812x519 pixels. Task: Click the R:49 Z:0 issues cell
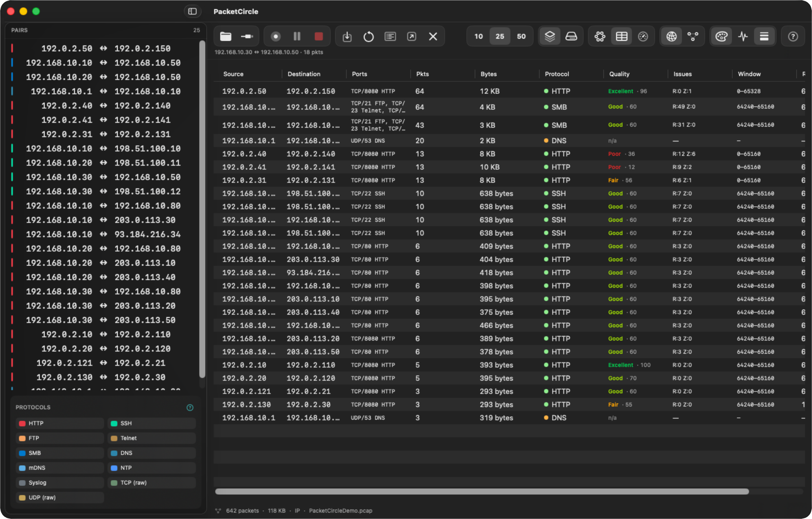click(x=684, y=107)
